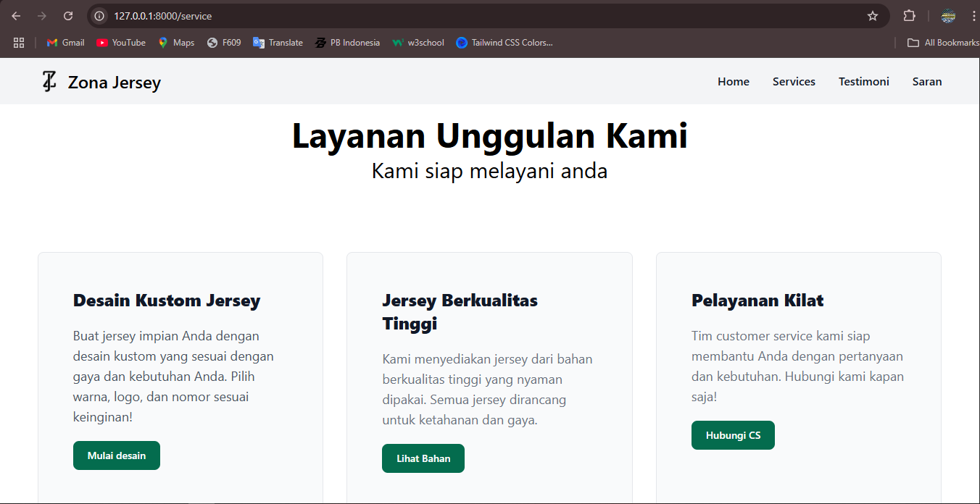Click the paragraph starting 'Buat jersey impian Anda'
Viewport: 980px width, 504px height.
[x=174, y=377]
